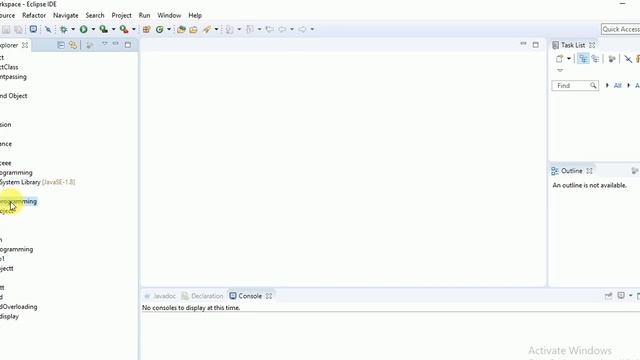Minimize the Package Explorer view
This screenshot has width=640, height=360.
116,43
